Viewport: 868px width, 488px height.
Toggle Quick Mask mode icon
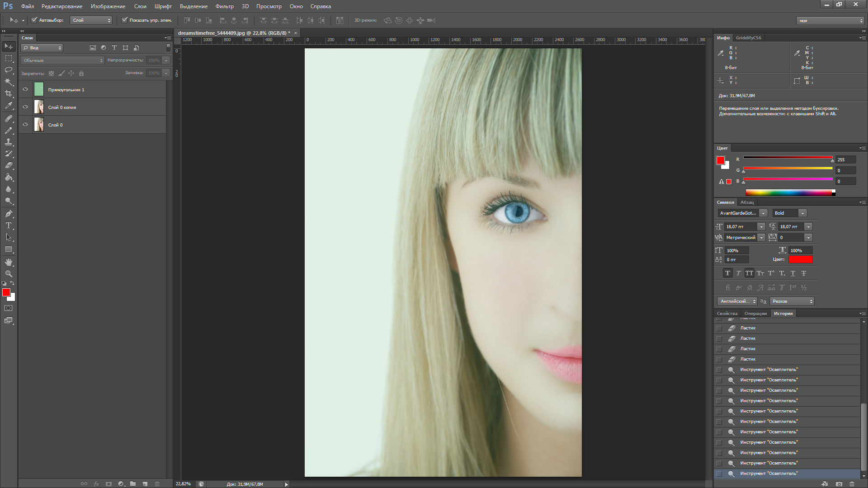(x=9, y=308)
